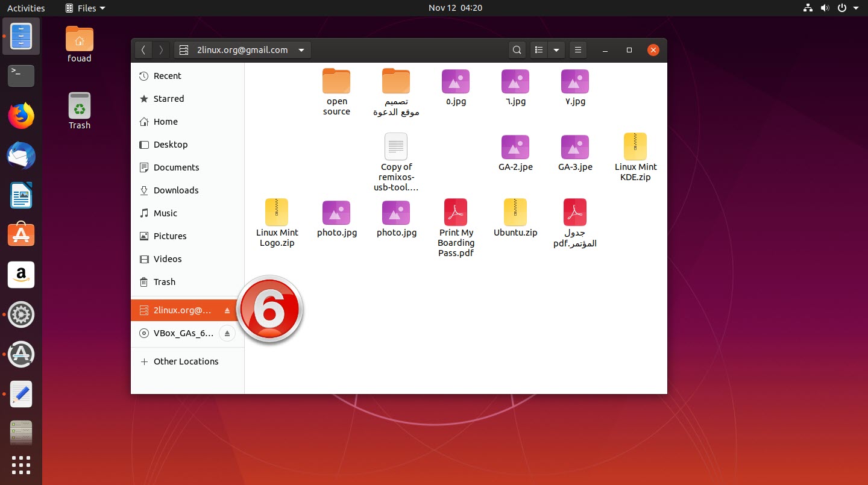Image resolution: width=868 pixels, height=485 pixels.
Task: Select the Linux Mint Logo.zip archive
Action: tap(277, 223)
